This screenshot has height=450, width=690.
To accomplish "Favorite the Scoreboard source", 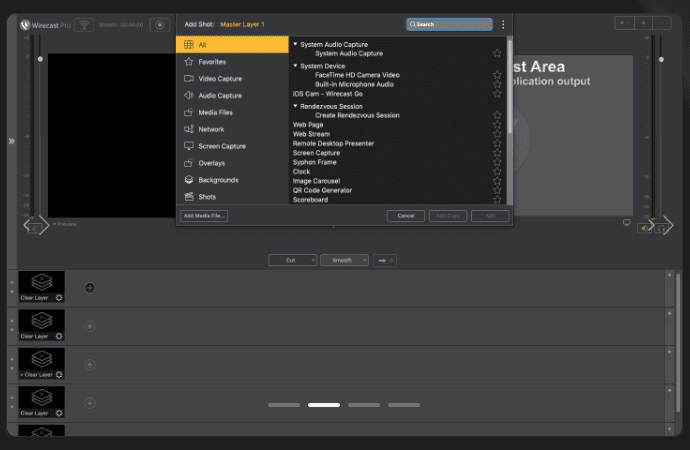I will (497, 200).
